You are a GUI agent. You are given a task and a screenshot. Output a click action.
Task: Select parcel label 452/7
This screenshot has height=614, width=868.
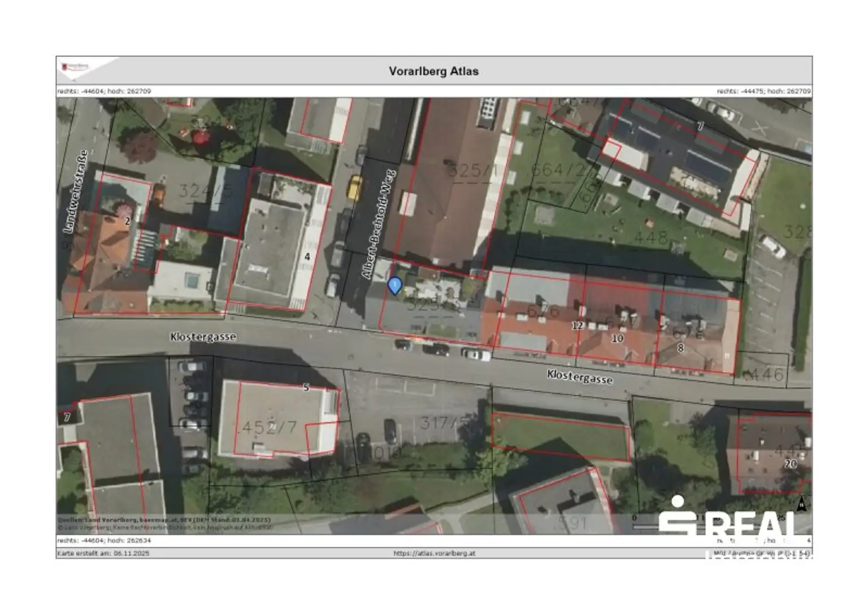point(269,427)
